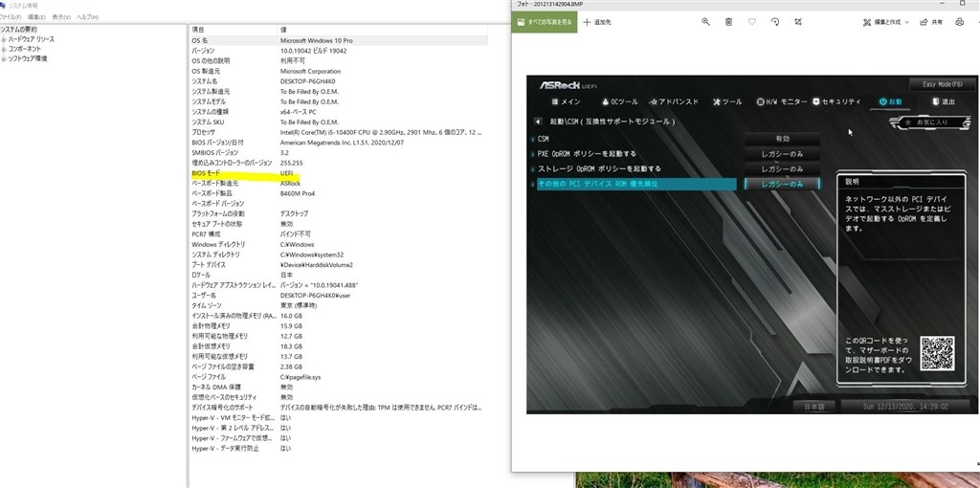This screenshot has height=488, width=980.
Task: Print the photo using the printer icon
Action: click(x=959, y=22)
